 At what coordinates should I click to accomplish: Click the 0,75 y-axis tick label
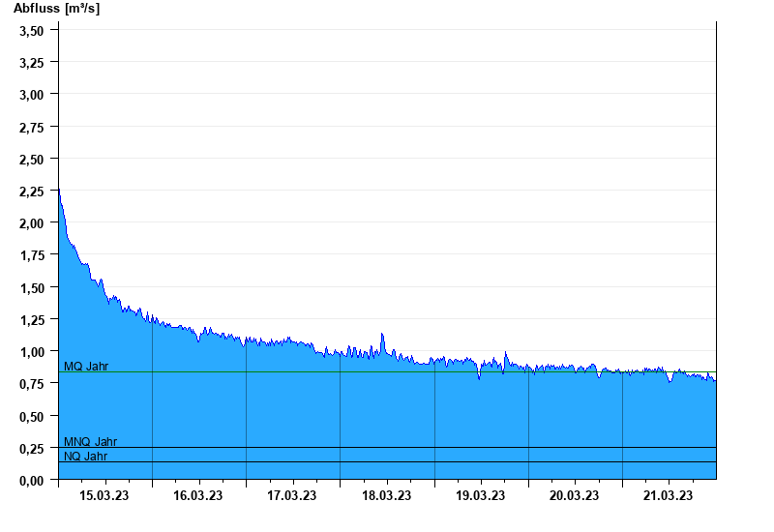pos(32,384)
